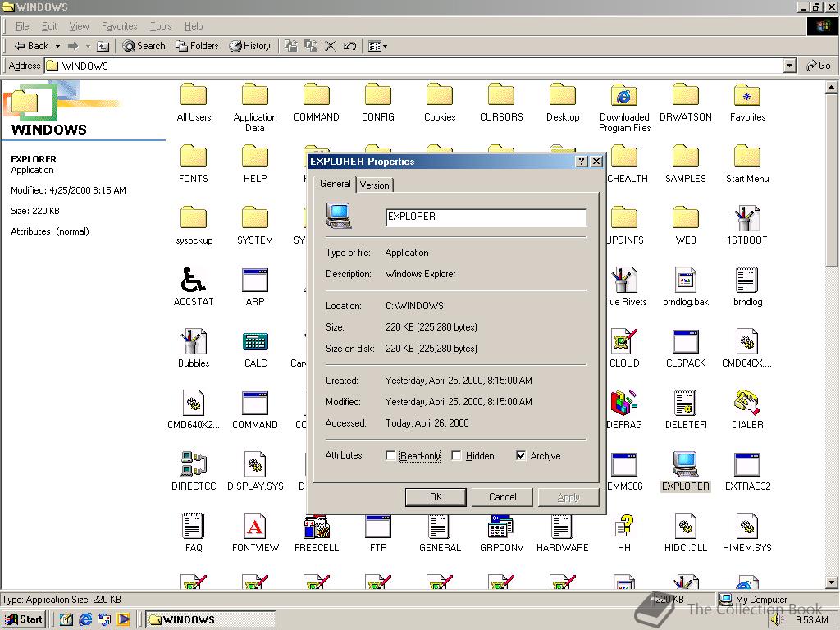
Task: Select the FONTVIEW application icon
Action: pos(255,527)
